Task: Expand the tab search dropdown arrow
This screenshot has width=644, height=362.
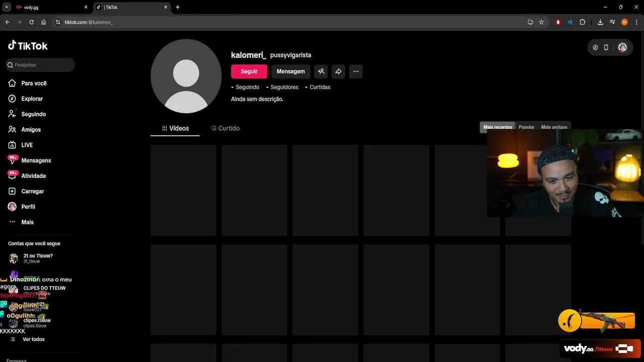Action: [x=7, y=8]
